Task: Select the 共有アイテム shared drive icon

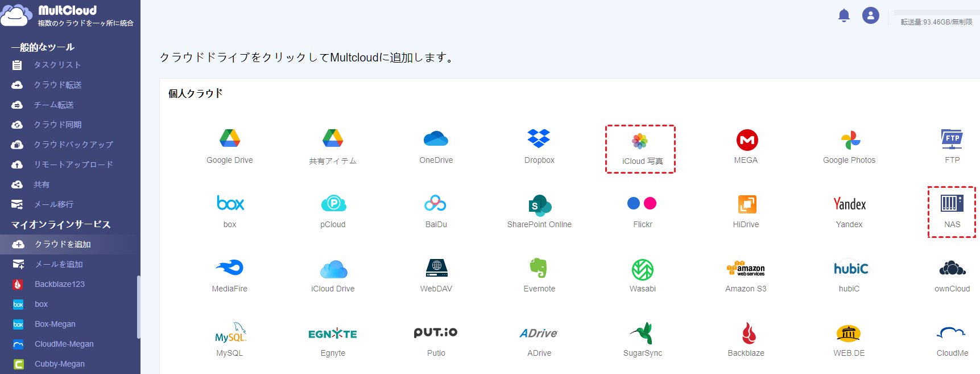Action: [333, 138]
